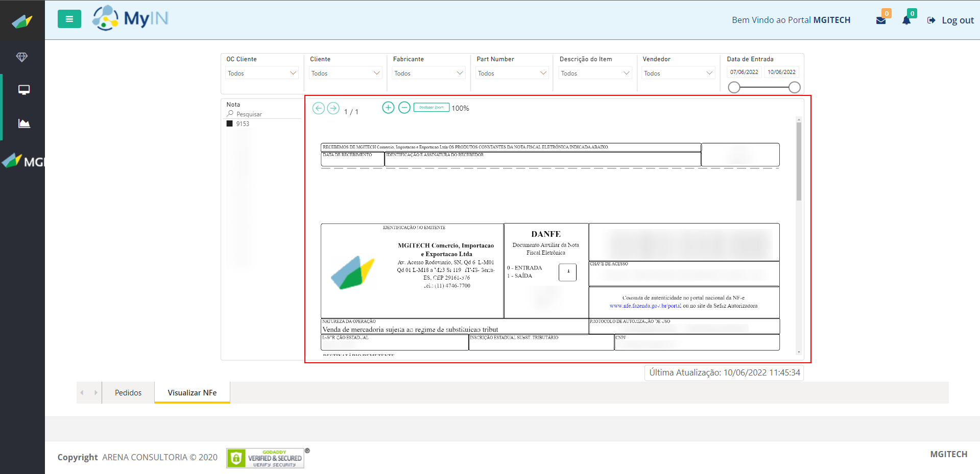Image resolution: width=980 pixels, height=474 pixels.
Task: Open the messages envelope icon
Action: [x=881, y=20]
